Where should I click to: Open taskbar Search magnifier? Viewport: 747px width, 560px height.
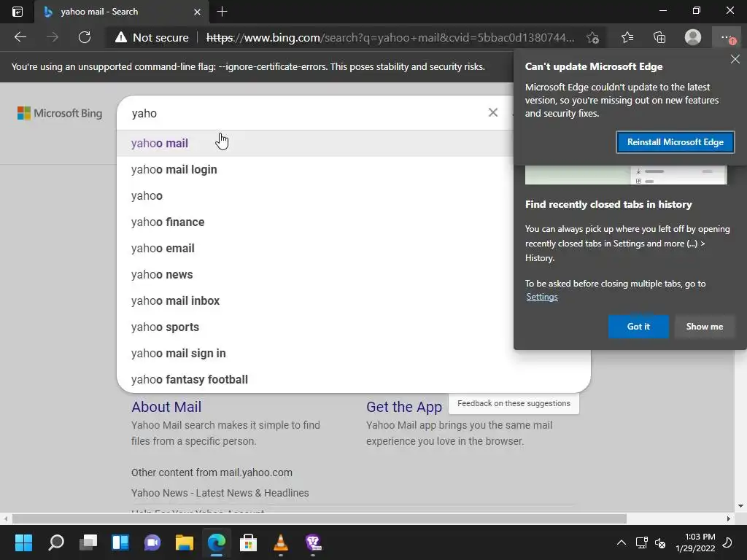tap(56, 542)
